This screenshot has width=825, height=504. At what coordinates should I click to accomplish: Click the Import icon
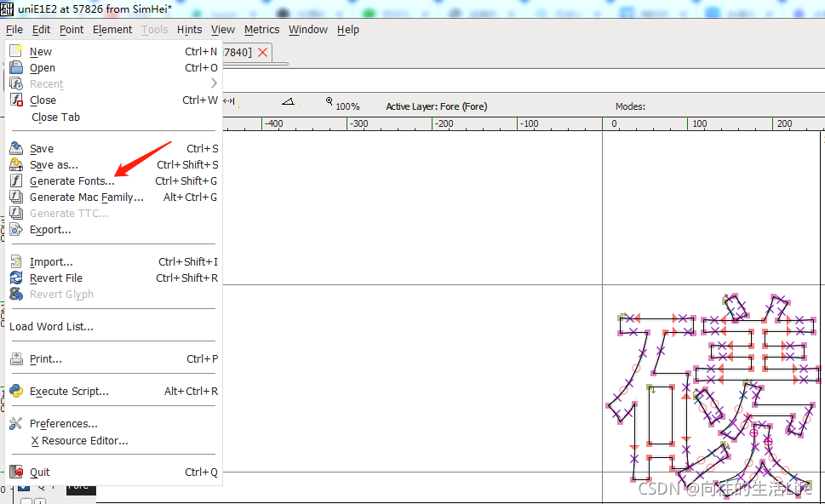[16, 261]
